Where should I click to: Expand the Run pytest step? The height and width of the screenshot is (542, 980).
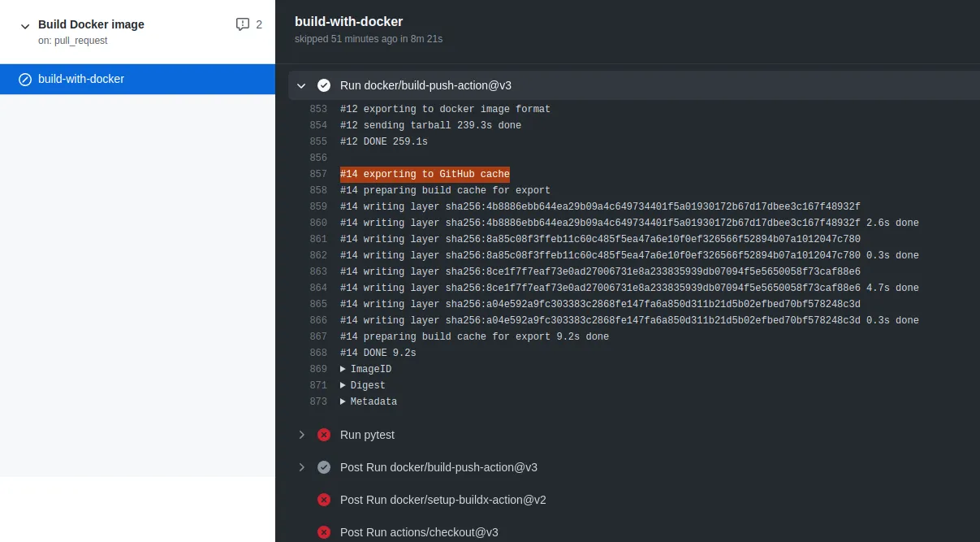[301, 435]
